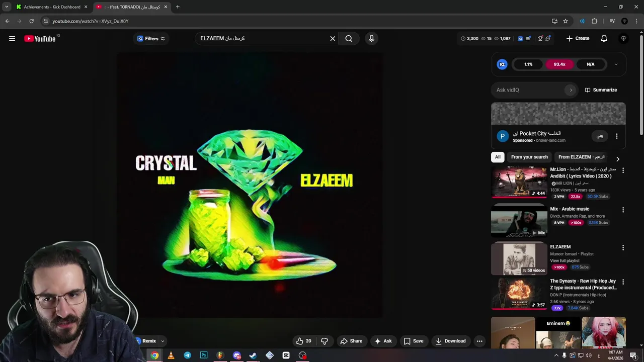Open View full playlist link
This screenshot has height=362, width=644.
click(x=565, y=260)
